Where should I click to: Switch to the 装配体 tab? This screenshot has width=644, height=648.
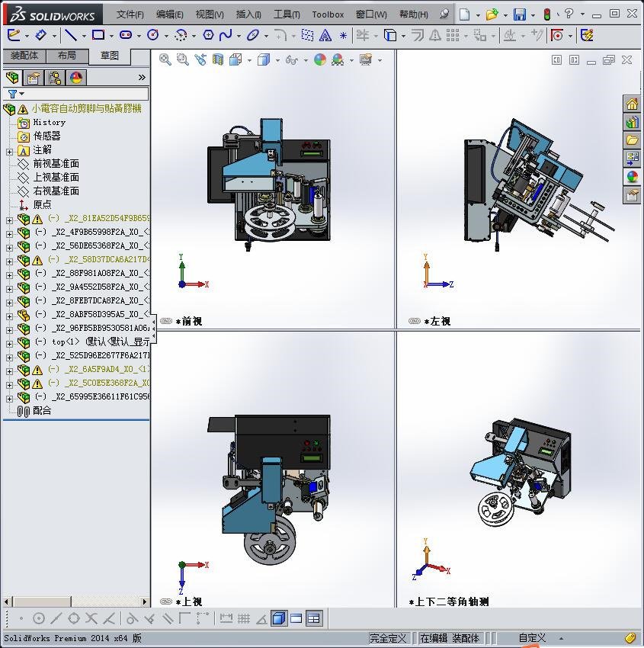(x=24, y=56)
